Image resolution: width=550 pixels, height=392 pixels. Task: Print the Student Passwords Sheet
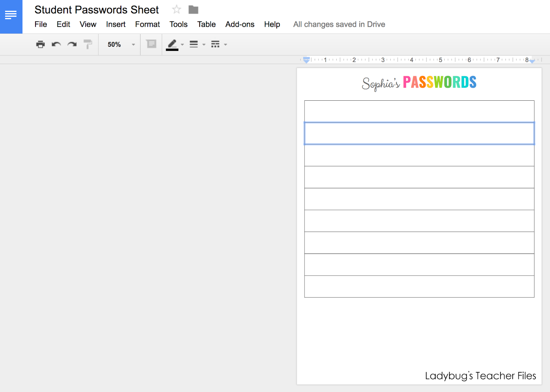(x=40, y=44)
